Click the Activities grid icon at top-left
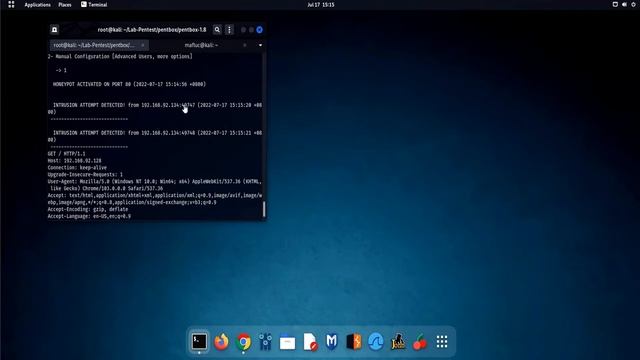Viewport: 640px width, 360px height. (11, 5)
